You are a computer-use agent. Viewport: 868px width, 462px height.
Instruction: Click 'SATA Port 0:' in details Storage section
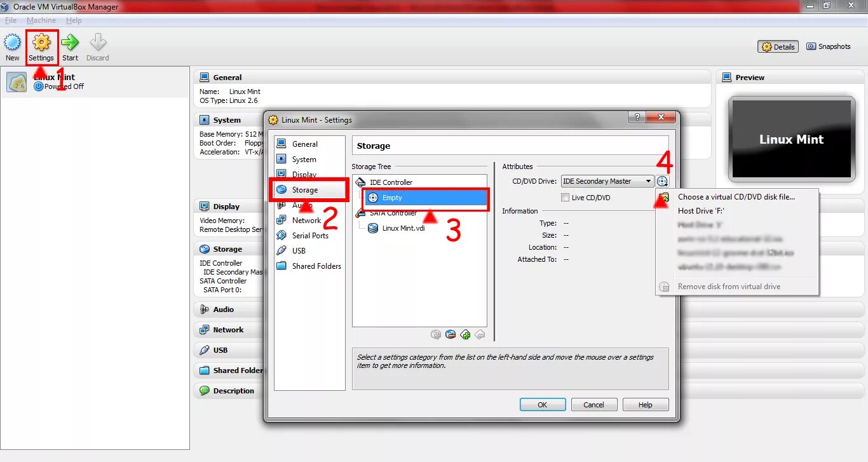222,290
